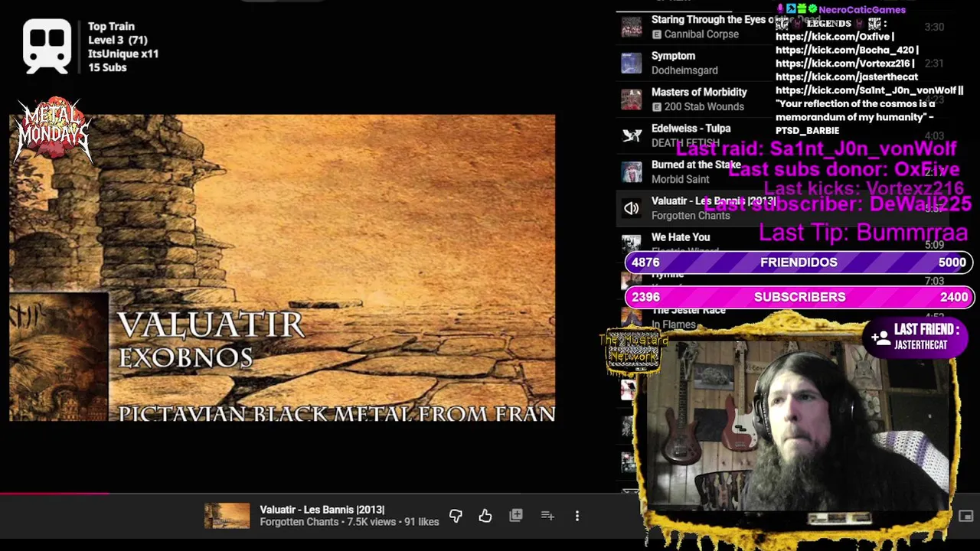Open Burned at the Stake thumbnail
The height and width of the screenshot is (551, 980).
632,172
